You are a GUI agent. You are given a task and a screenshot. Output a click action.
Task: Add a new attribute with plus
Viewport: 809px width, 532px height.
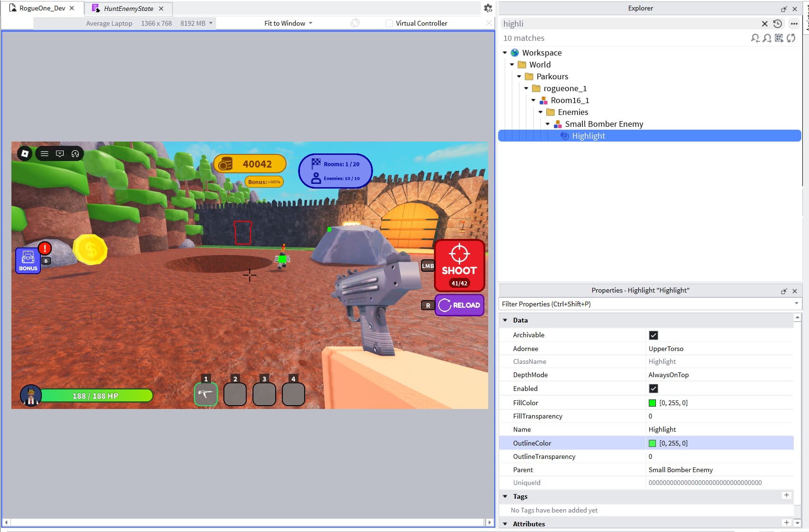787,522
